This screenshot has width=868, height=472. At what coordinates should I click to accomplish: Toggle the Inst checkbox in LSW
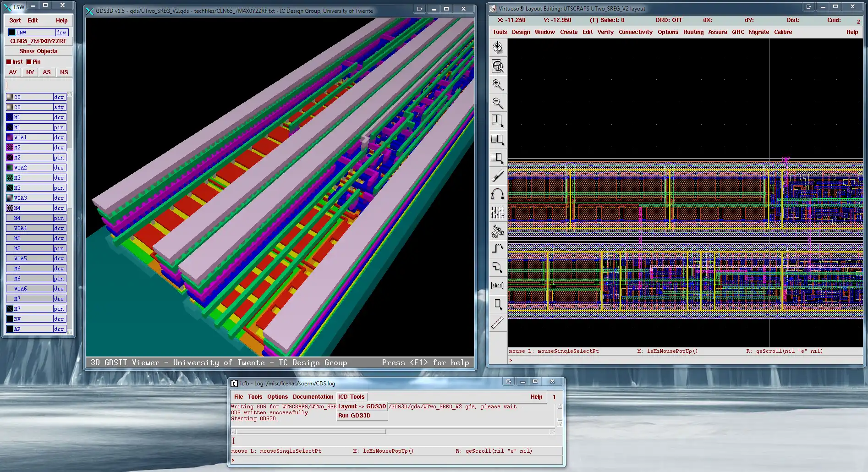click(9, 62)
